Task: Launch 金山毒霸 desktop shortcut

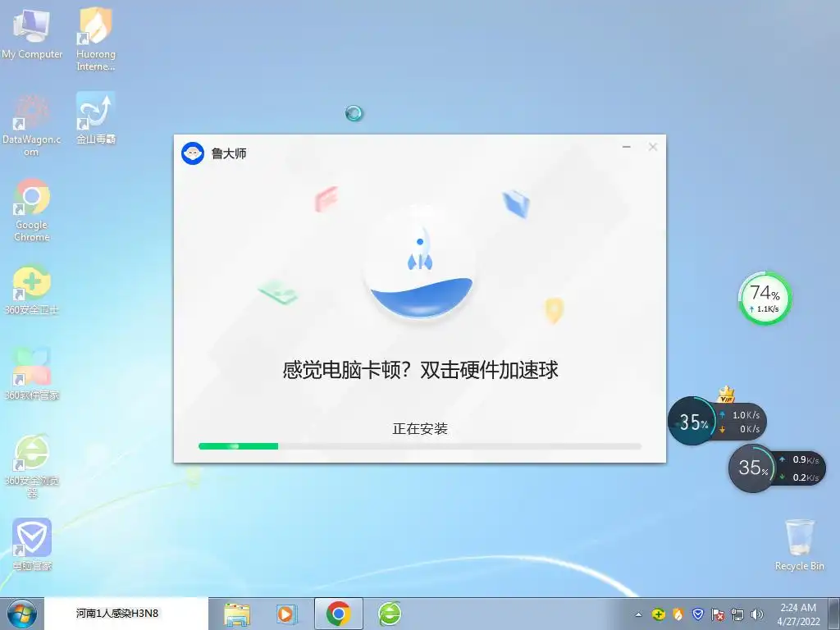Action: pyautogui.click(x=95, y=118)
